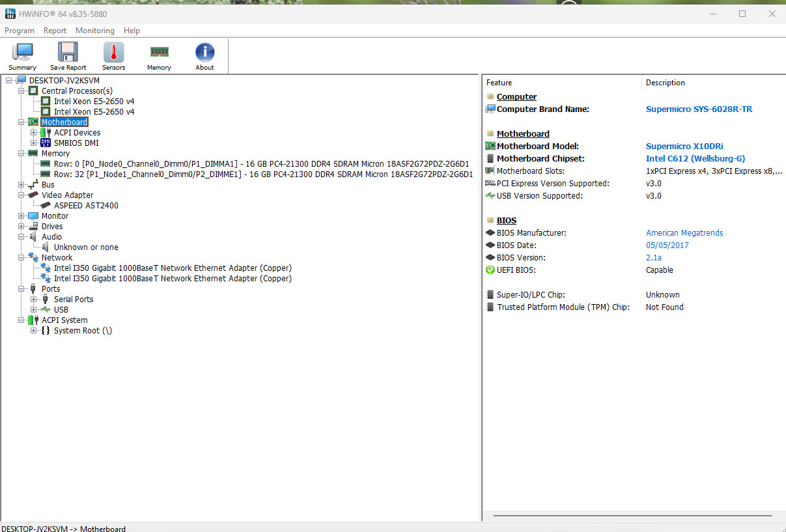The image size is (786, 532).
Task: Click the Save Report floppy icon
Action: pos(68,52)
